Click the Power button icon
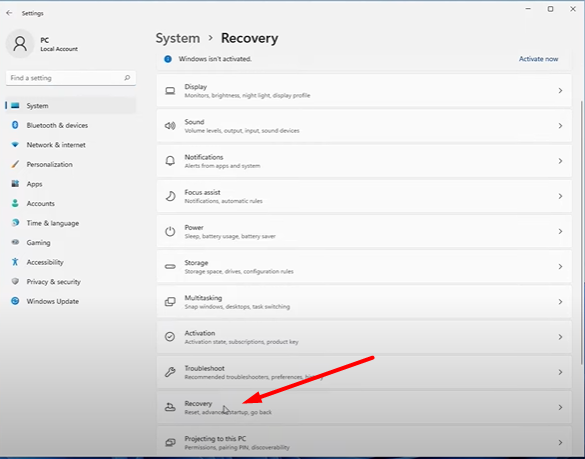 (170, 231)
